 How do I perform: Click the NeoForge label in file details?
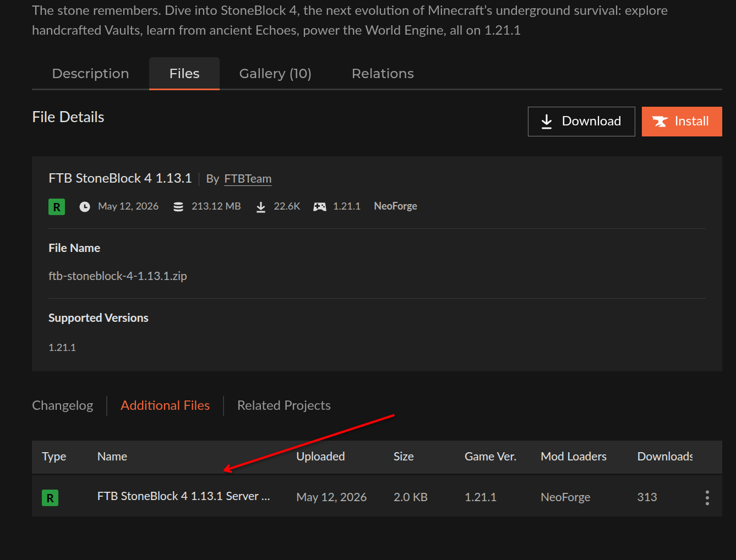tap(395, 206)
